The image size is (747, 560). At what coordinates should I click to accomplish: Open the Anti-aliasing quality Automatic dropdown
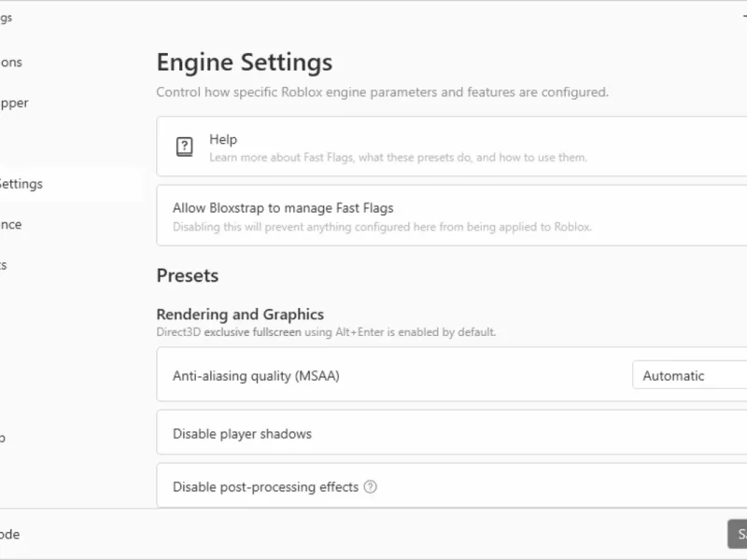tap(690, 375)
